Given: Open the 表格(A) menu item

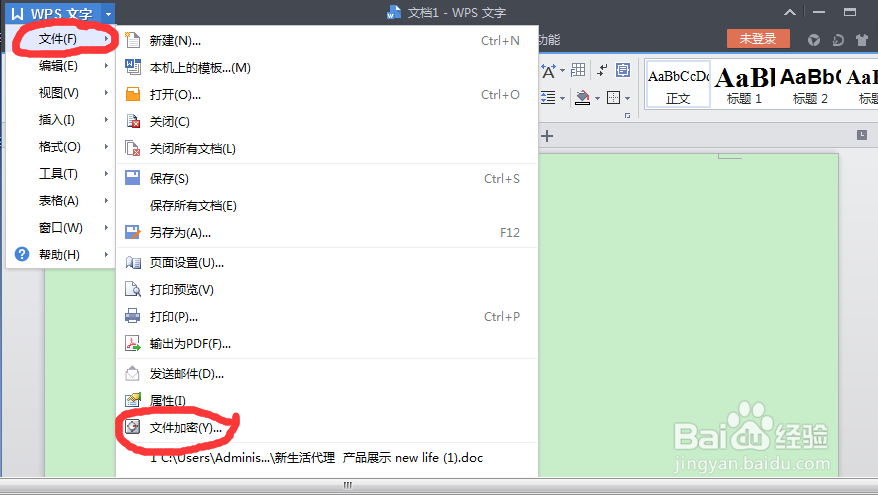Looking at the screenshot, I should point(60,200).
